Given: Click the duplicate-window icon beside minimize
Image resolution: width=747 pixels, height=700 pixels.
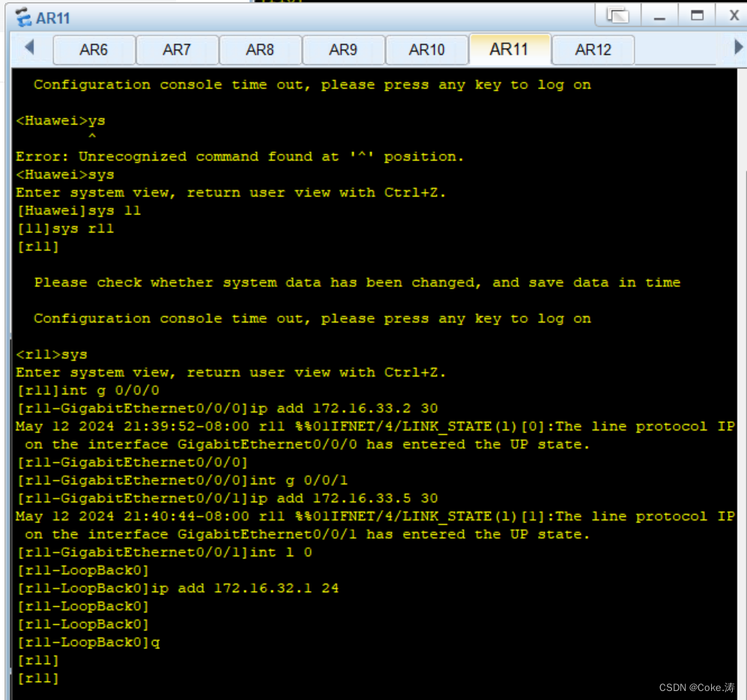Looking at the screenshot, I should click(x=617, y=16).
